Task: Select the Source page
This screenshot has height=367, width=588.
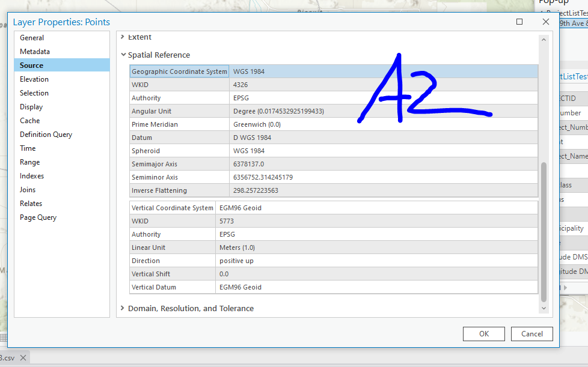Action: coord(62,65)
